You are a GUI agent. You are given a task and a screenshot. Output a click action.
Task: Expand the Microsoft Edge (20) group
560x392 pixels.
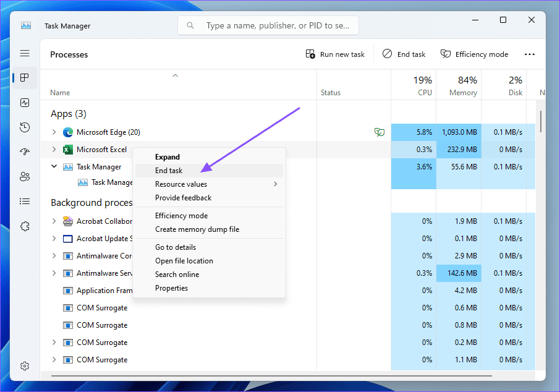[54, 132]
